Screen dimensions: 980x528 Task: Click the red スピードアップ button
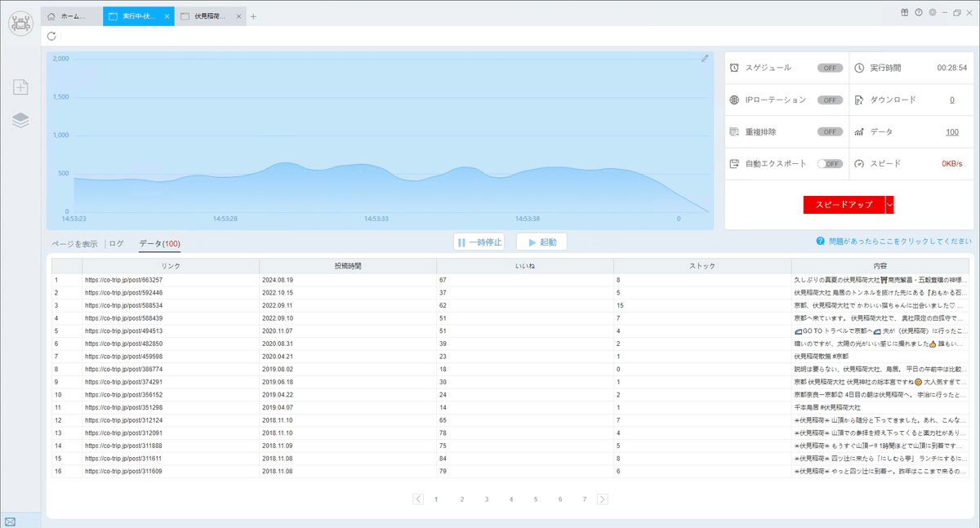pos(844,205)
